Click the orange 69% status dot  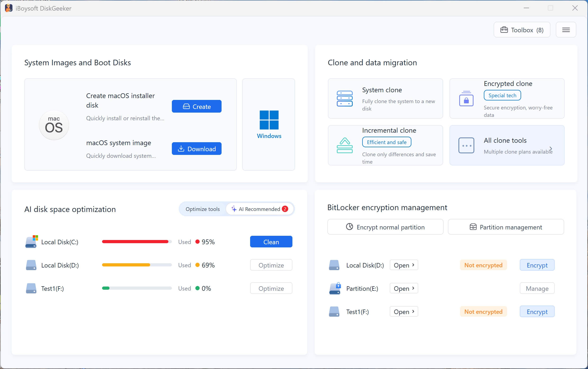point(197,265)
